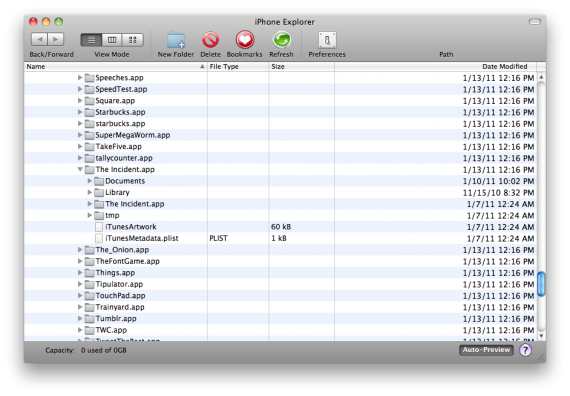Expand the tmp subfolder
This screenshot has height=396, width=570.
89,215
